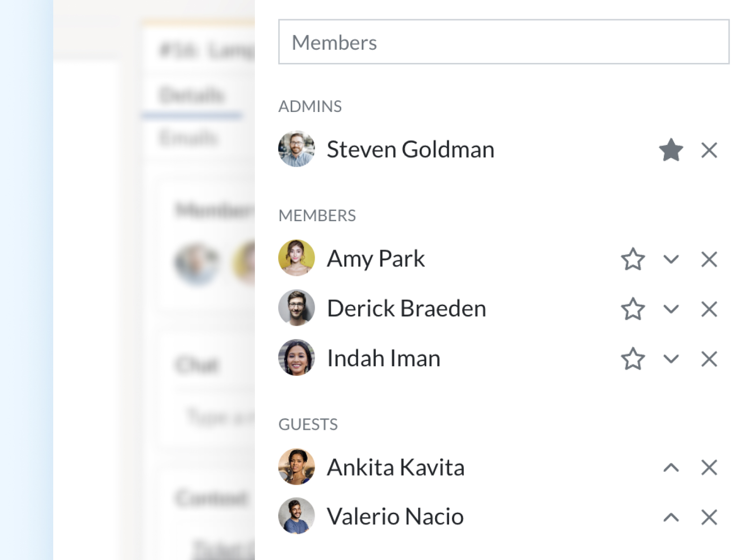
Task: Star Derick Braeden as admin
Action: [x=633, y=309]
